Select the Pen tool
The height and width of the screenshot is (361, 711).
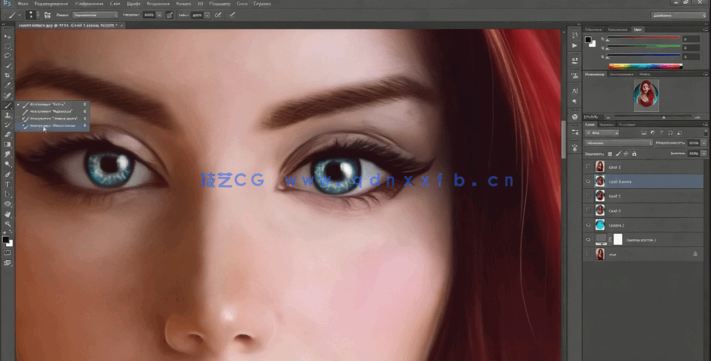click(7, 175)
